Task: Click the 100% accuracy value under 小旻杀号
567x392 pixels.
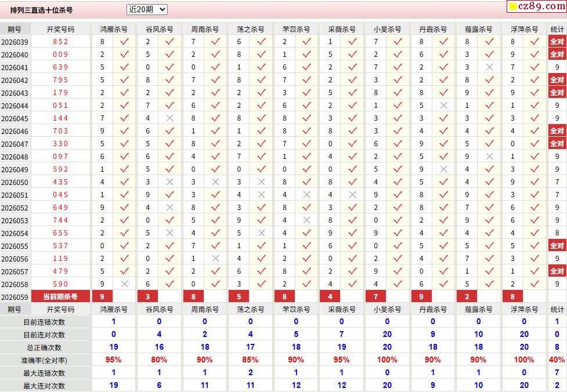Action: coord(387,360)
